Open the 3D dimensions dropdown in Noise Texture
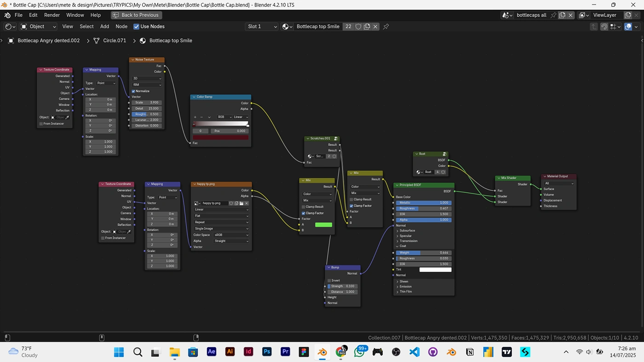Image resolution: width=644 pixels, height=362 pixels. 147,79
